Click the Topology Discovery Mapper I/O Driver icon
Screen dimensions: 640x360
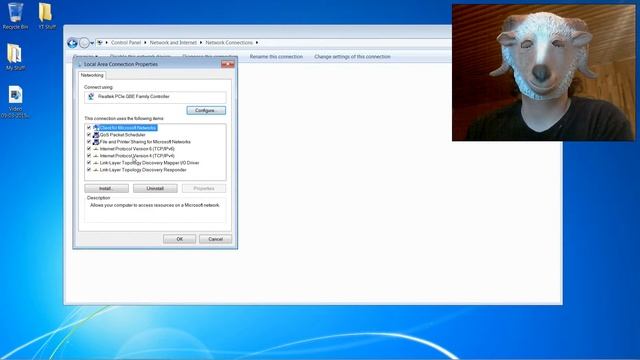96,163
